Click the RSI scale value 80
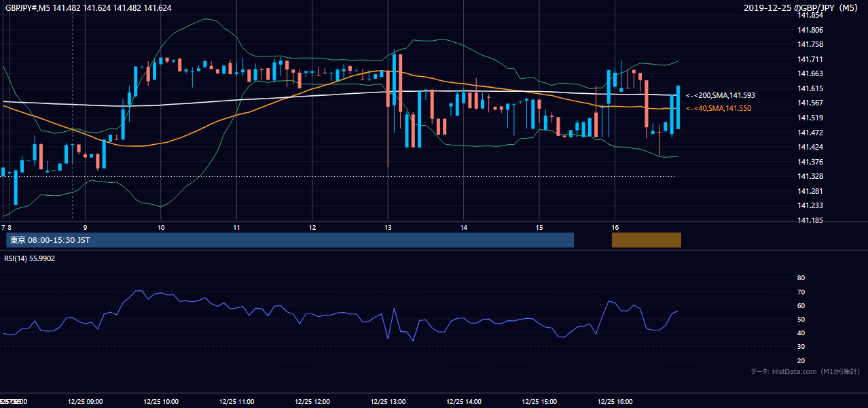This screenshot has width=868, height=408. pos(801,278)
